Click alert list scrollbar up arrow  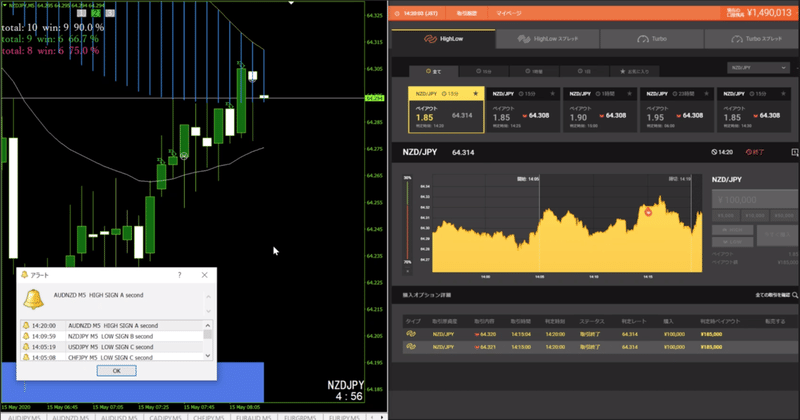208,325
